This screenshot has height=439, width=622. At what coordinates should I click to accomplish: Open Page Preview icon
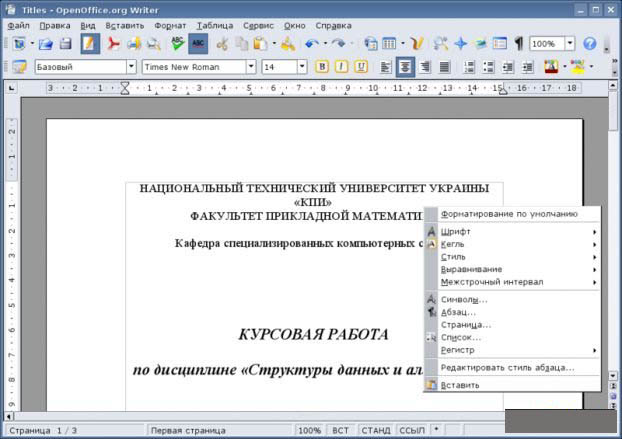coord(154,44)
